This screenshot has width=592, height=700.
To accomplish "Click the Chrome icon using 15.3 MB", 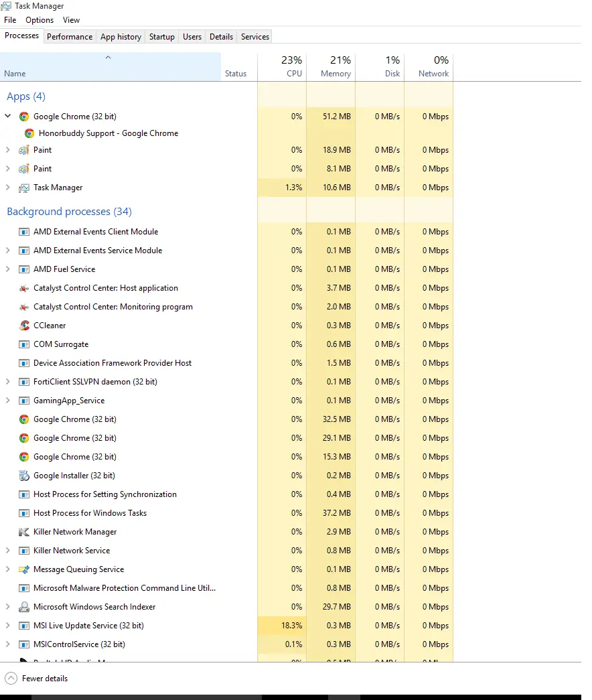I will coord(24,457).
